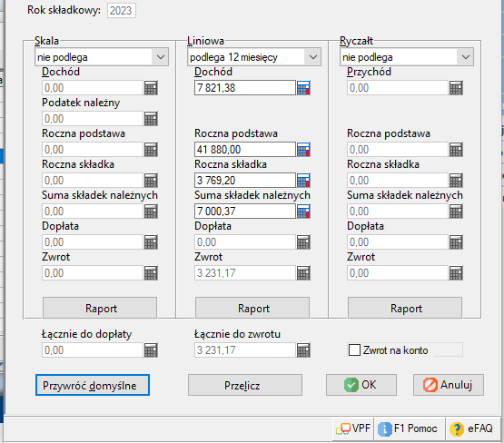Open calculator beside Skala Zwrot field

tap(151, 273)
